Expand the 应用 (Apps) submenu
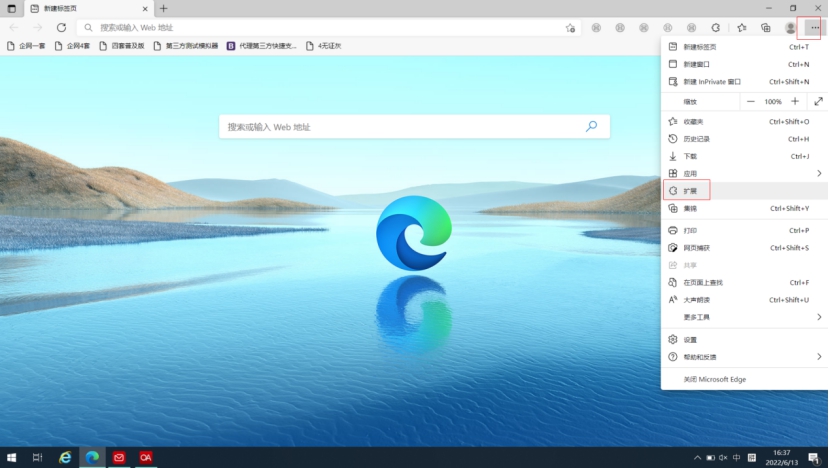The image size is (829, 468). 744,173
